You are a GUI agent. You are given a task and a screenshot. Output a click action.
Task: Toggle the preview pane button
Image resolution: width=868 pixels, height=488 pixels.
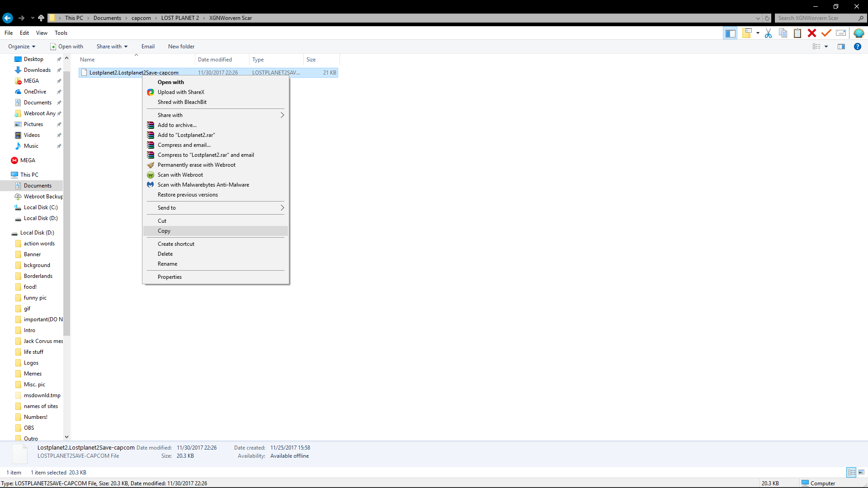click(x=841, y=47)
